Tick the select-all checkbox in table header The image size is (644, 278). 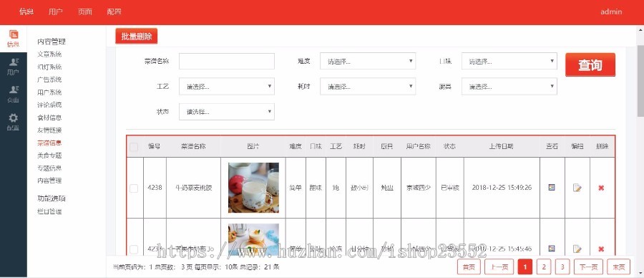click(x=134, y=147)
